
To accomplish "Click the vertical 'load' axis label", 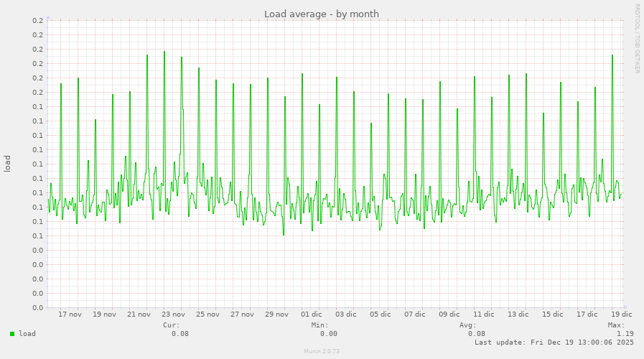I will click(x=7, y=164).
